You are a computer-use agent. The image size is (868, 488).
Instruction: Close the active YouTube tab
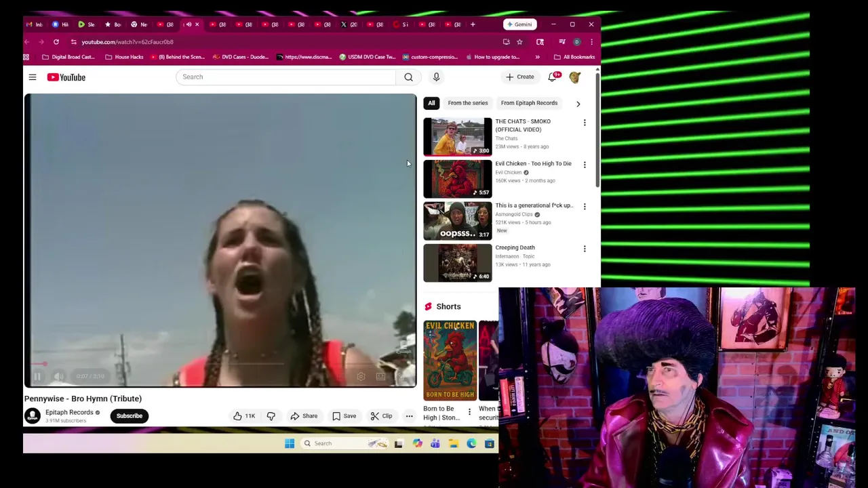[197, 24]
